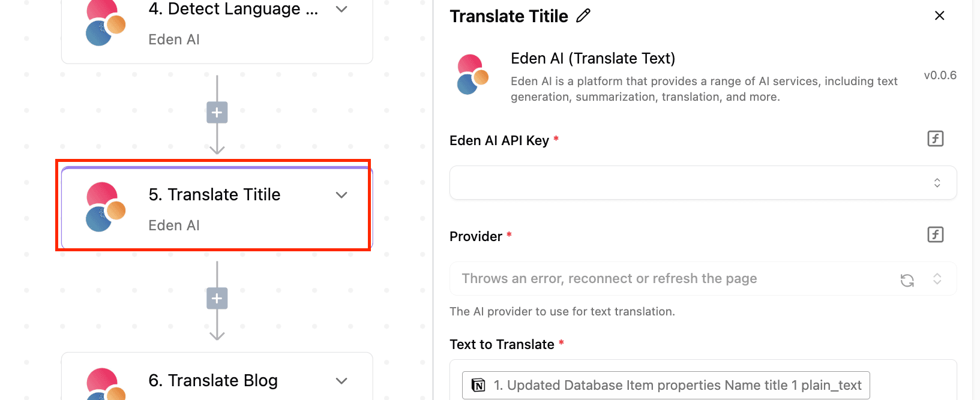980x400 pixels.
Task: Click the Eden AI icon on step 4
Action: tap(106, 24)
